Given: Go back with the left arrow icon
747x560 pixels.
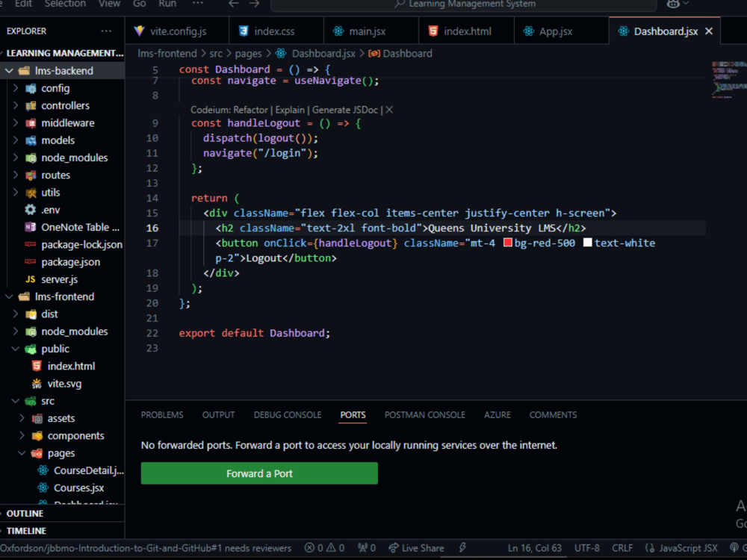Looking at the screenshot, I should [x=233, y=4].
